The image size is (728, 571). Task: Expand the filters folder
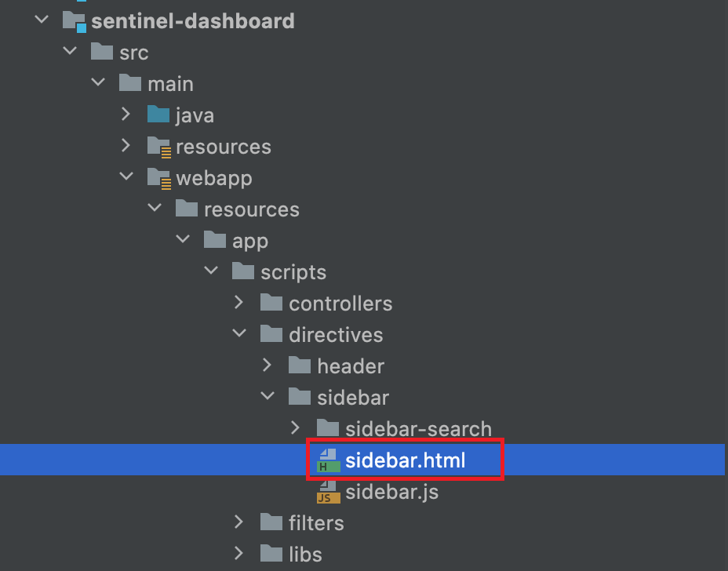pos(238,522)
